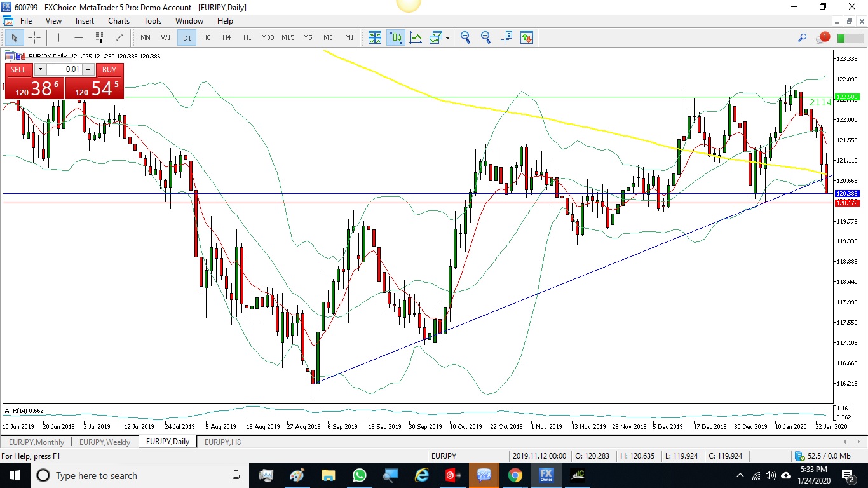Click the blue 120.386 current price label
Viewport: 868px width, 488px height.
tap(847, 193)
